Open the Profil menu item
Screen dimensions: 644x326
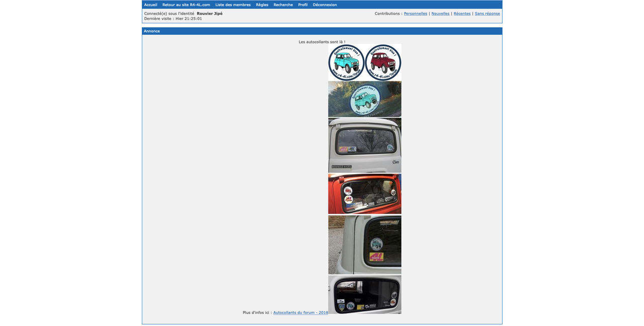click(303, 5)
